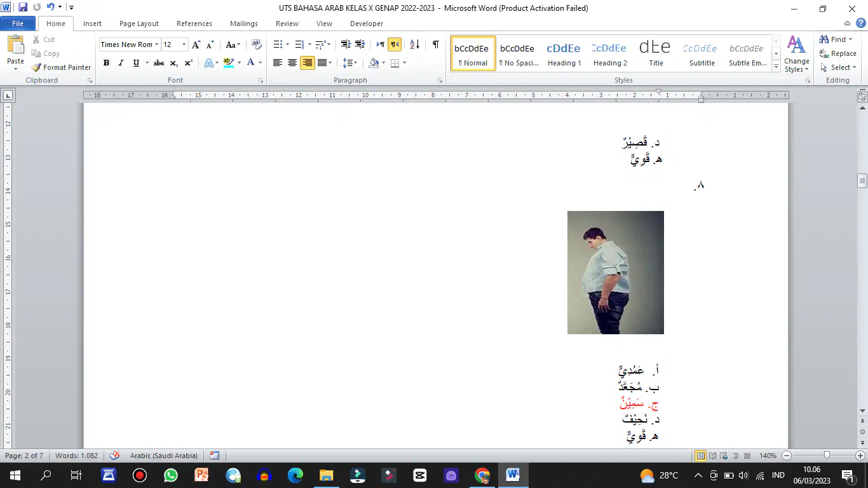This screenshot has width=868, height=488.
Task: Toggle Right-to-Left text direction
Action: [x=395, y=44]
